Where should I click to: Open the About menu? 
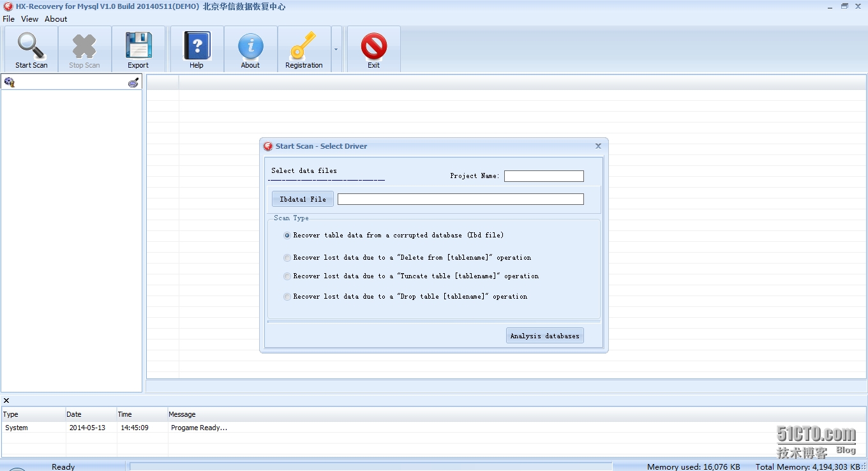pos(56,19)
